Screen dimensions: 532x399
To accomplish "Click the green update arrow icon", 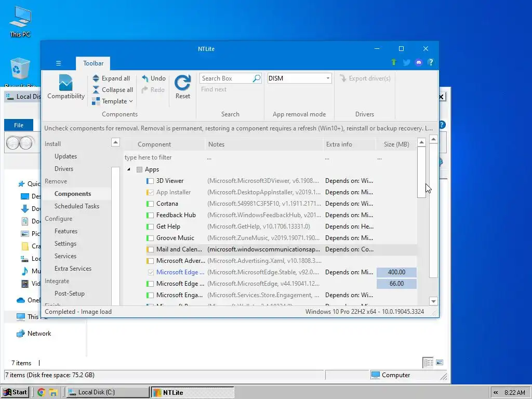I will (x=394, y=62).
